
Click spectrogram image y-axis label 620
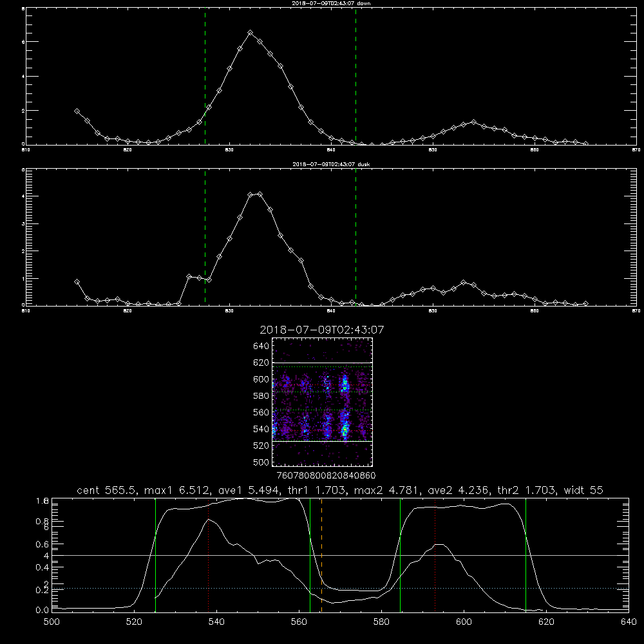[x=261, y=363]
